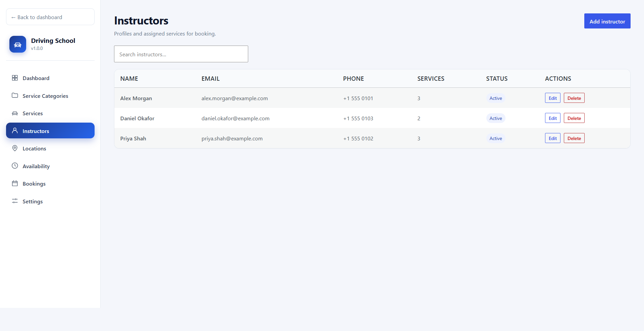Click the Bookings calendar icon
This screenshot has height=331, width=644.
(15, 183)
